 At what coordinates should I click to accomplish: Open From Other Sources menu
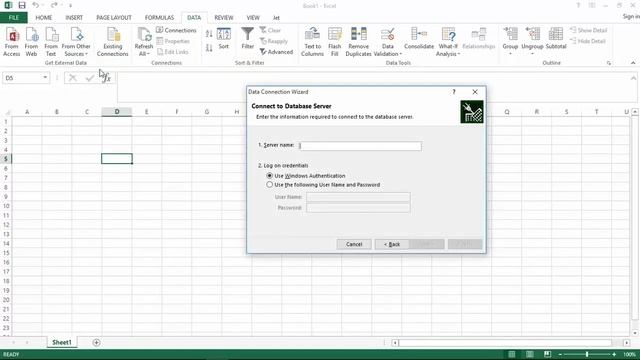[76, 42]
